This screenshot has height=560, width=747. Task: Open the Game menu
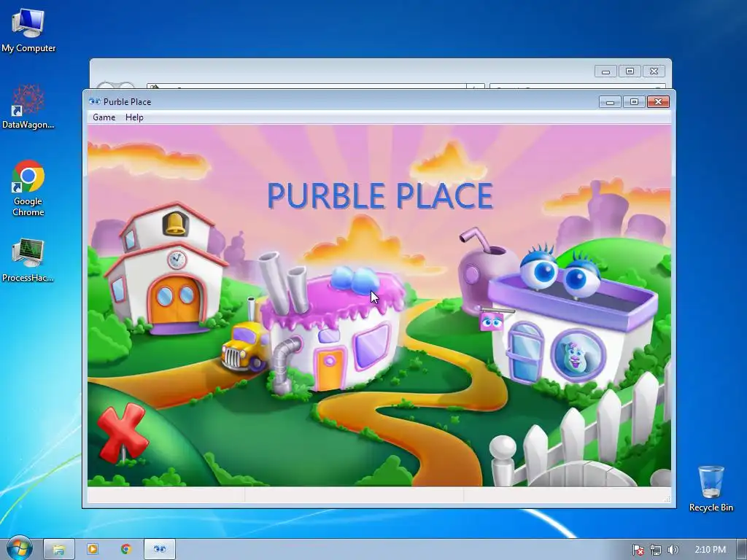104,117
